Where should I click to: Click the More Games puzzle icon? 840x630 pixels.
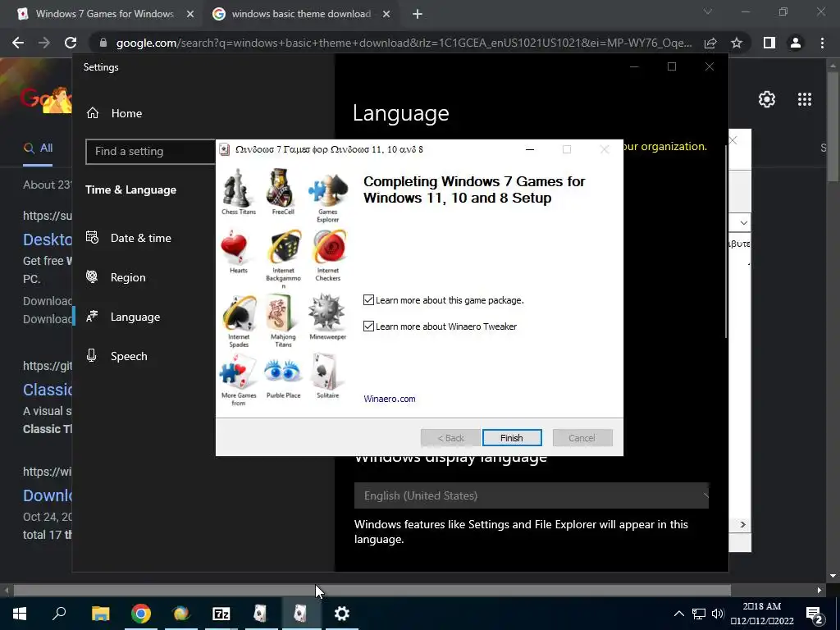pyautogui.click(x=237, y=372)
